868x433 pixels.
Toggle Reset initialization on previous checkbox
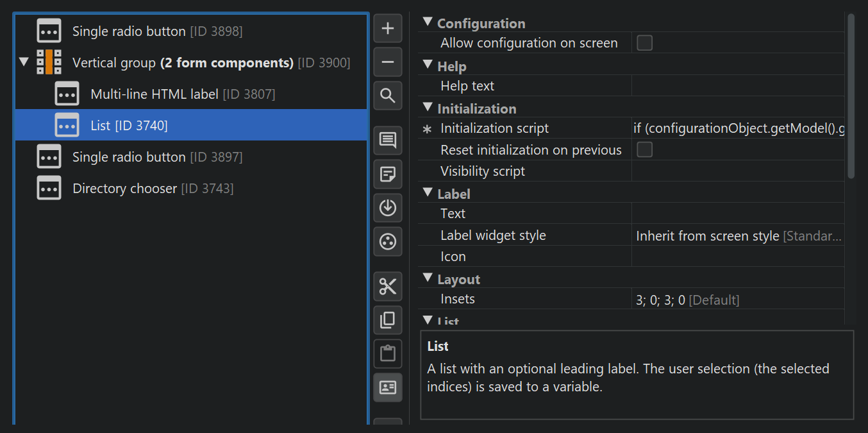pyautogui.click(x=644, y=150)
